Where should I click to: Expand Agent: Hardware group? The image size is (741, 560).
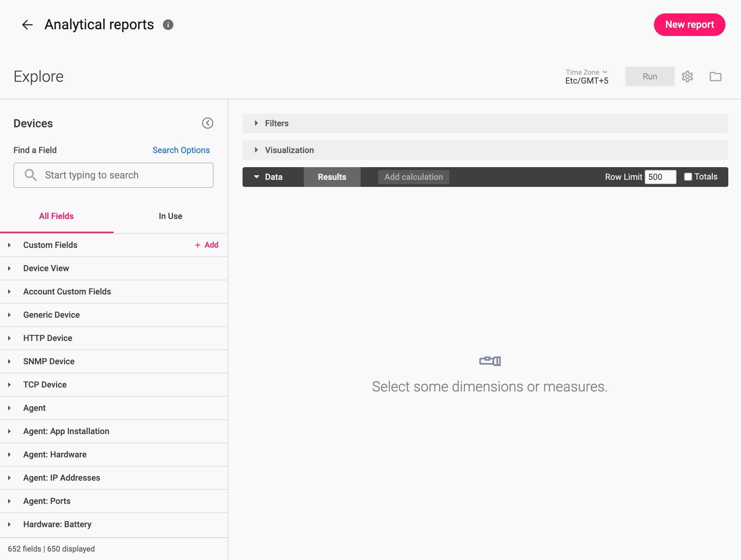tap(114, 455)
